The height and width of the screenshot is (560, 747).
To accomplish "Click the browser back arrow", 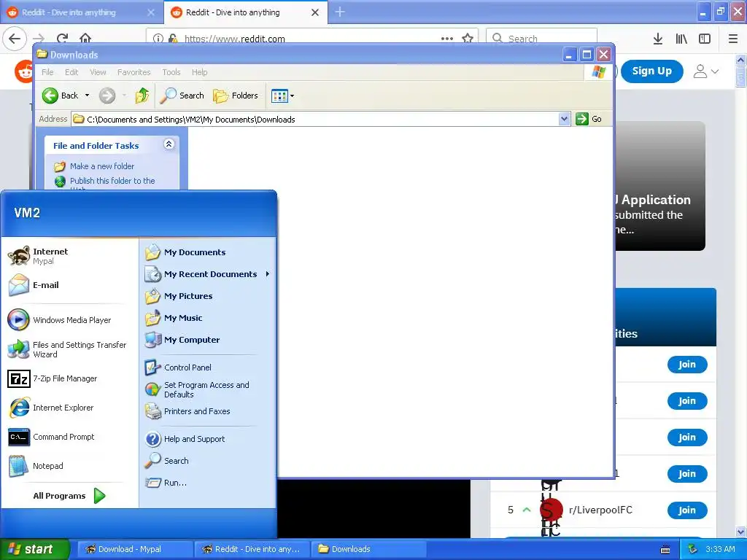I will point(15,39).
